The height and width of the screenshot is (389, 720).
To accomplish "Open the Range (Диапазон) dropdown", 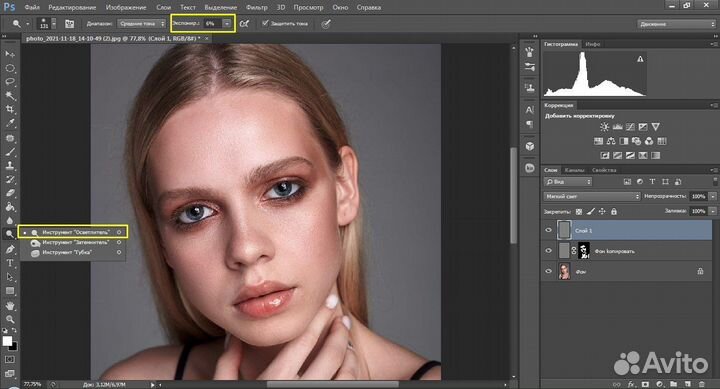I will (141, 23).
